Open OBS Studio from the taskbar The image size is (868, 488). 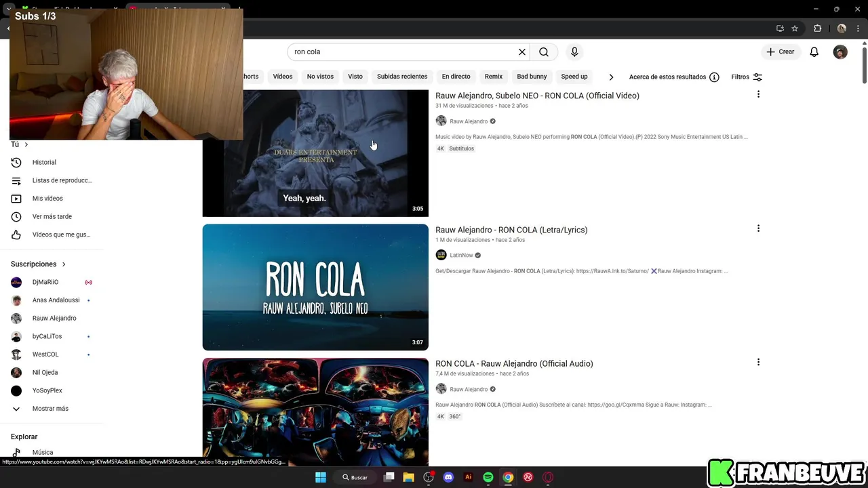tap(429, 477)
